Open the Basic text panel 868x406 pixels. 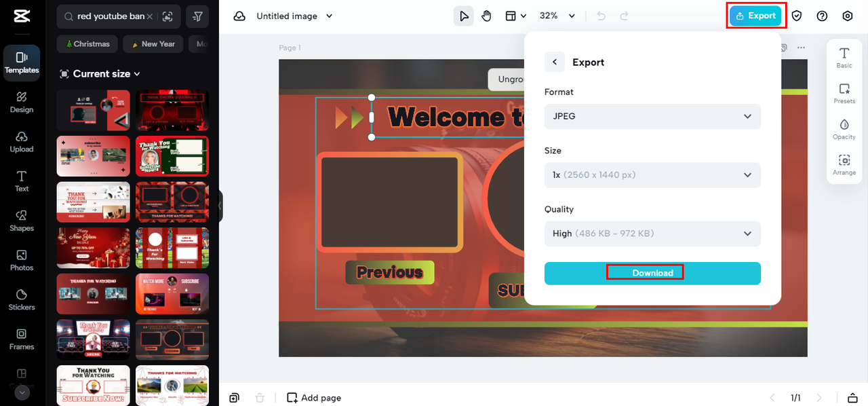(844, 58)
